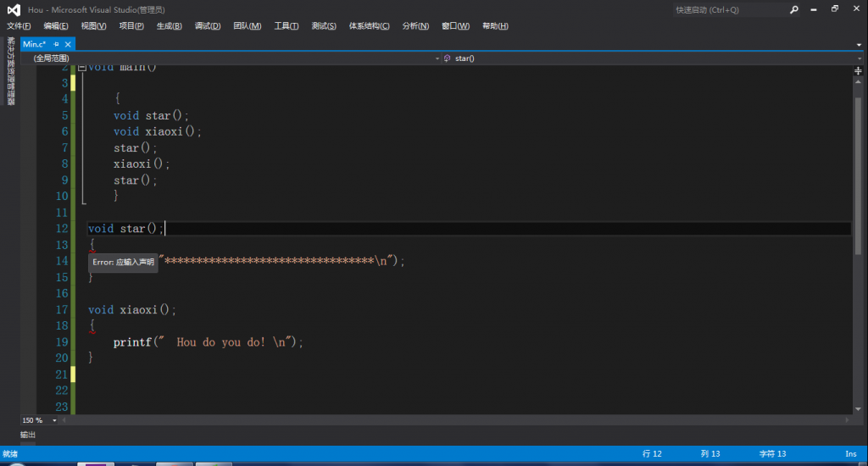
Task: Click the printf Hou do you do line
Action: pyautogui.click(x=209, y=342)
